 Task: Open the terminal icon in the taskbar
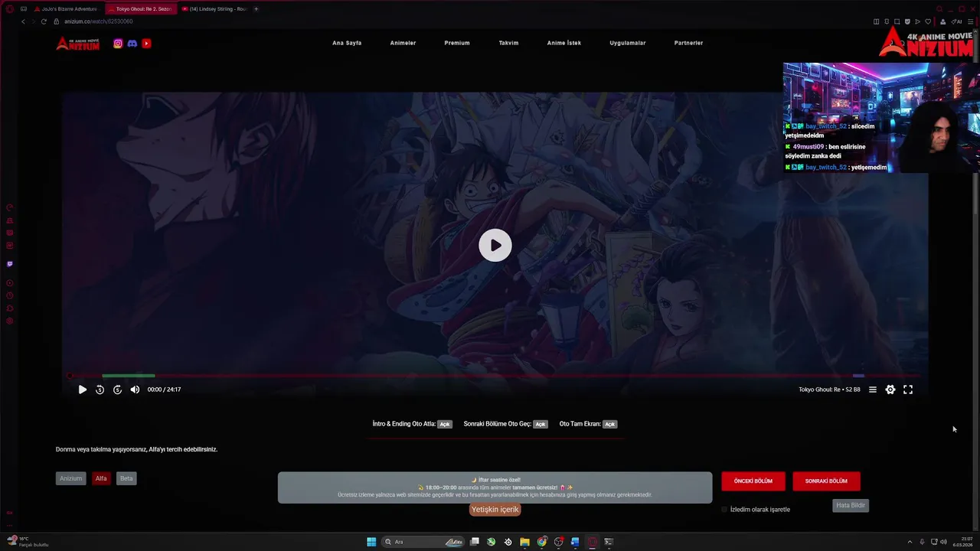pos(609,542)
